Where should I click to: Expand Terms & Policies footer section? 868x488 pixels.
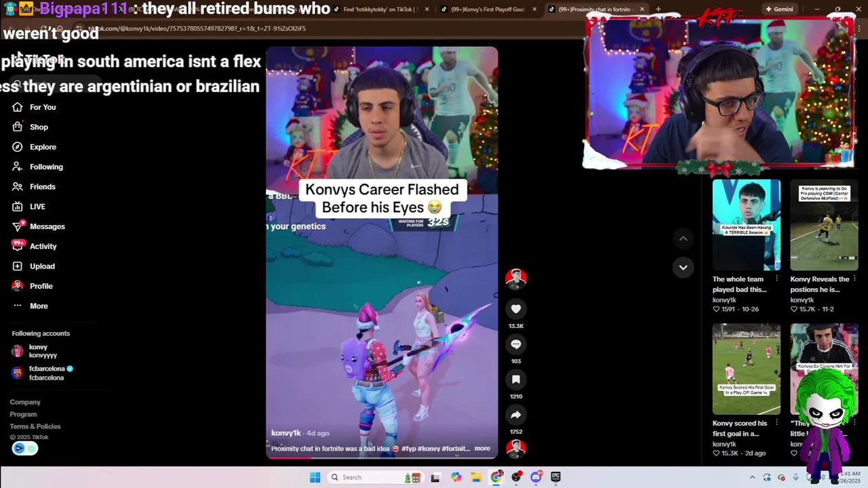[x=35, y=426]
